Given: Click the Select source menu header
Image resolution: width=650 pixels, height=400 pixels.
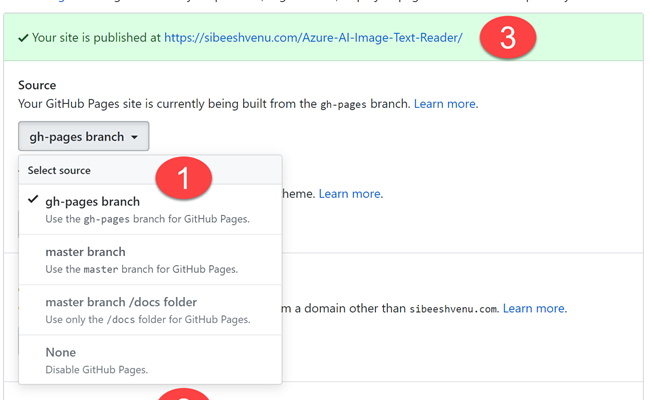Looking at the screenshot, I should 150,170.
